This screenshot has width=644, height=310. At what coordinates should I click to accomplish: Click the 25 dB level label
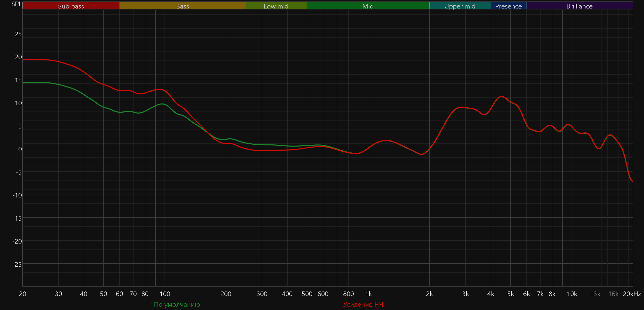point(18,34)
